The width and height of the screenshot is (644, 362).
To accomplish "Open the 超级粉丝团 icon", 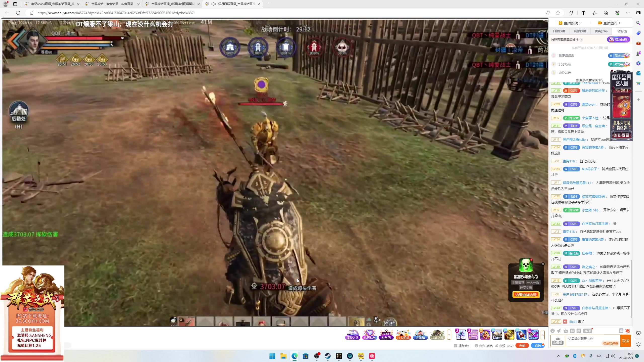I will (386, 335).
